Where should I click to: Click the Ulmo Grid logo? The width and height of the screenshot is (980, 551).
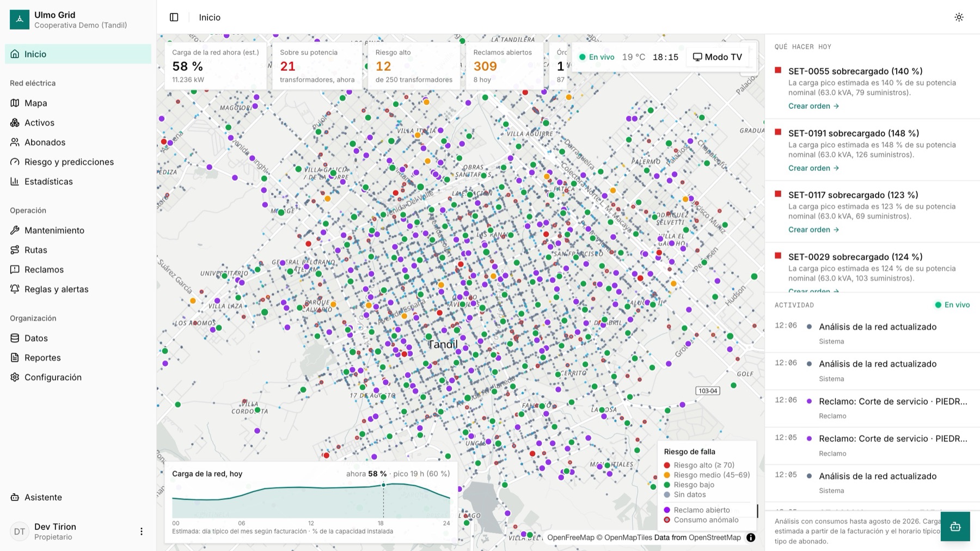20,20
